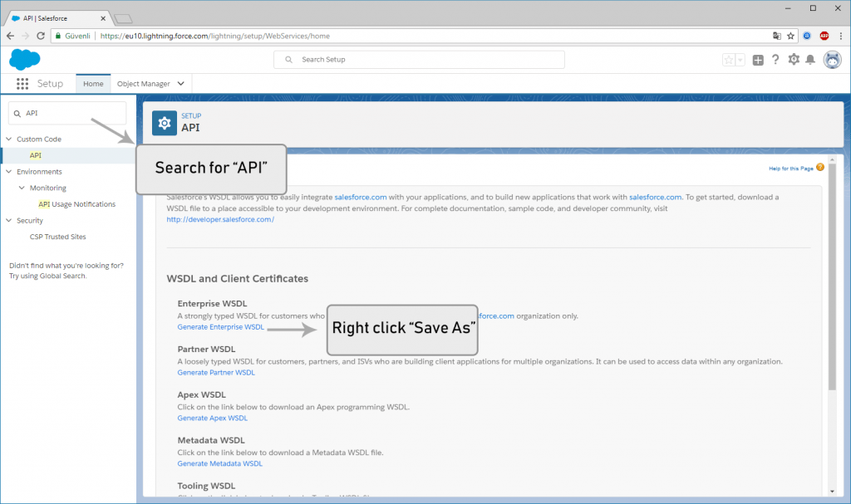Click first salesforce.com link in intro paragraph
The width and height of the screenshot is (851, 504).
point(361,198)
